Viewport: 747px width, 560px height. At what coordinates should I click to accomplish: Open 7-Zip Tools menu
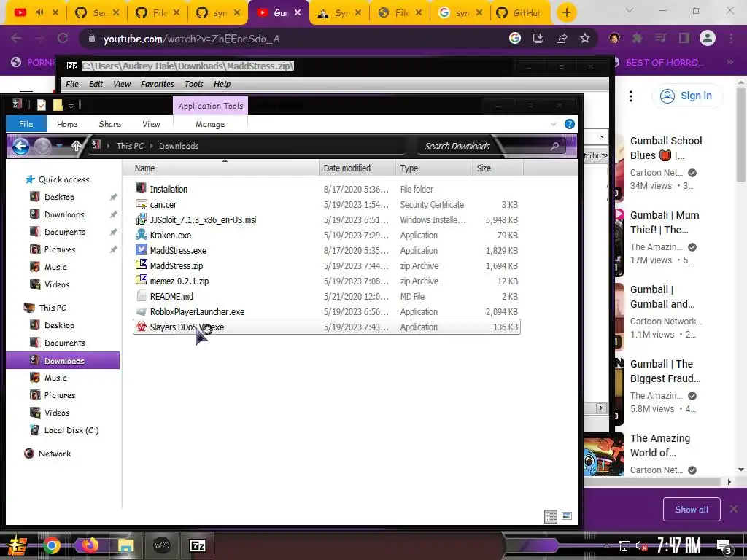coord(194,84)
